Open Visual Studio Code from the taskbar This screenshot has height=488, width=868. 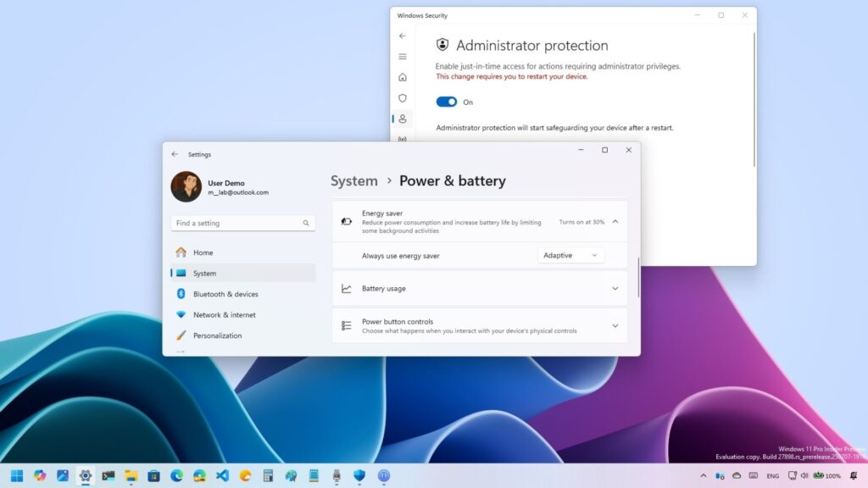coord(222,475)
